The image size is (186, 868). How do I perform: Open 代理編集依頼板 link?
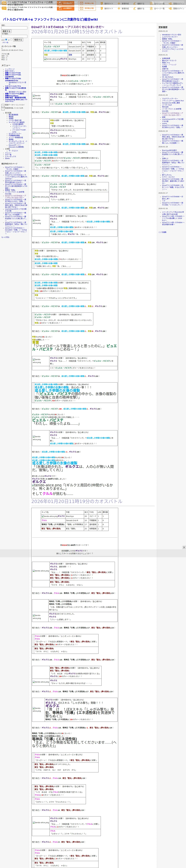click(14, 135)
